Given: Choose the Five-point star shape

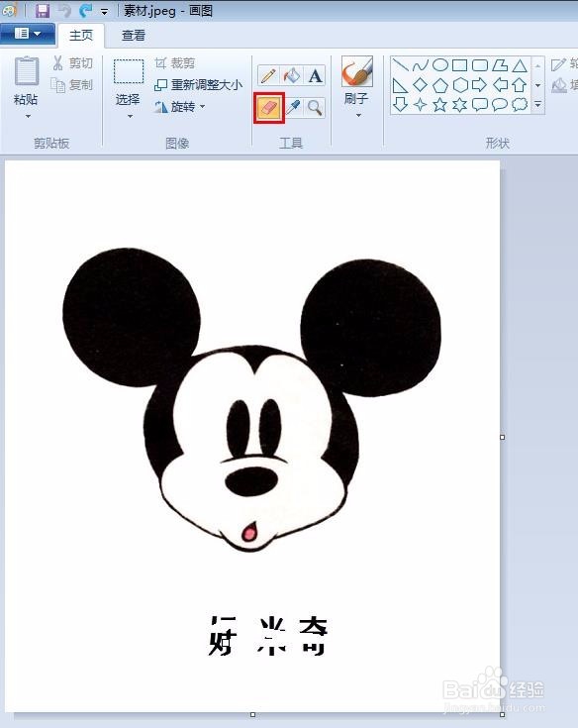Looking at the screenshot, I should tap(439, 104).
